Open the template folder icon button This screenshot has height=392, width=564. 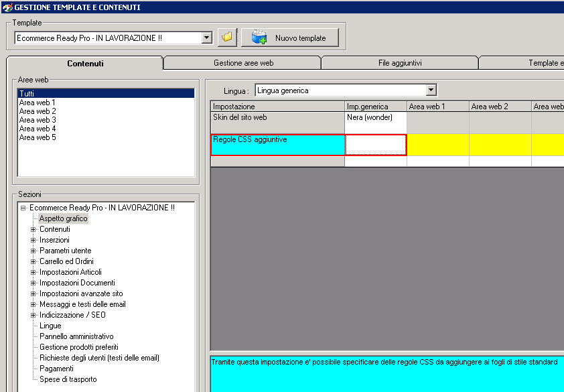(x=227, y=38)
